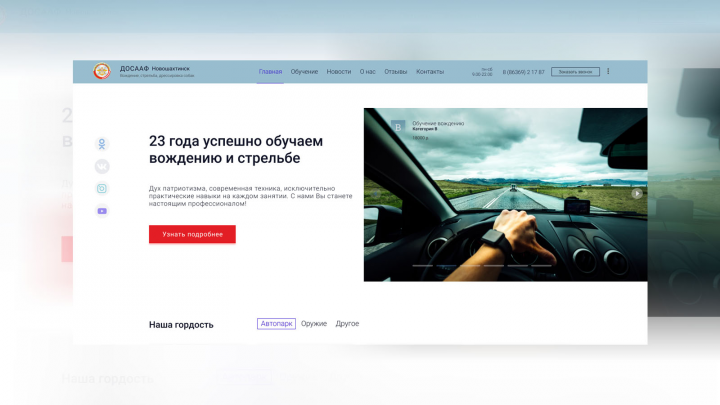Open the Обучение menu item
This screenshot has width=720, height=405.
[304, 72]
